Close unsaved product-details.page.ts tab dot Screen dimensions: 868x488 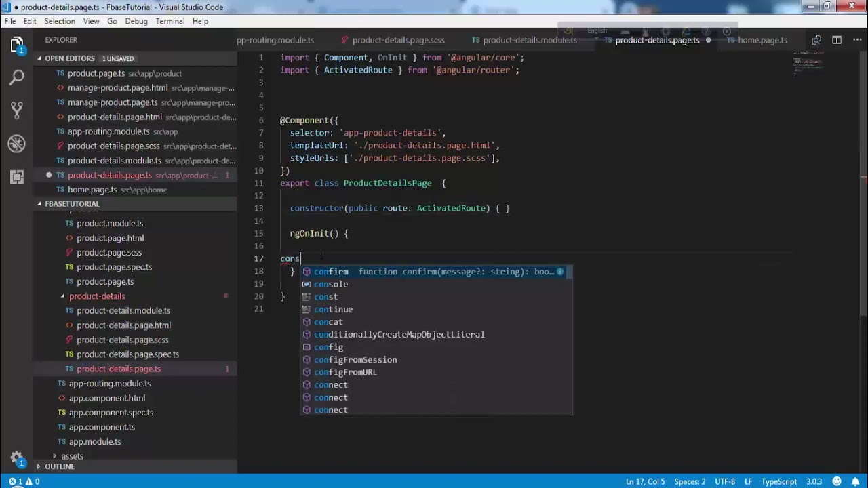(x=708, y=40)
